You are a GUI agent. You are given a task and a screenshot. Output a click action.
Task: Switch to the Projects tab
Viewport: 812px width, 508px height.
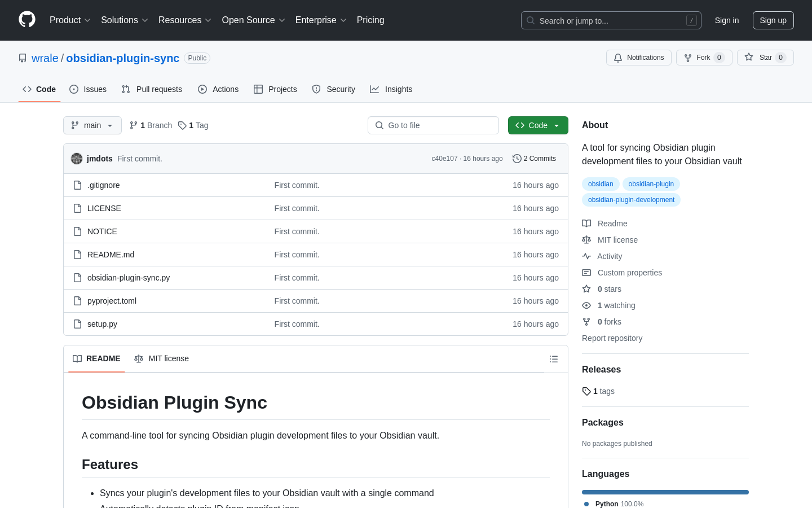275,89
